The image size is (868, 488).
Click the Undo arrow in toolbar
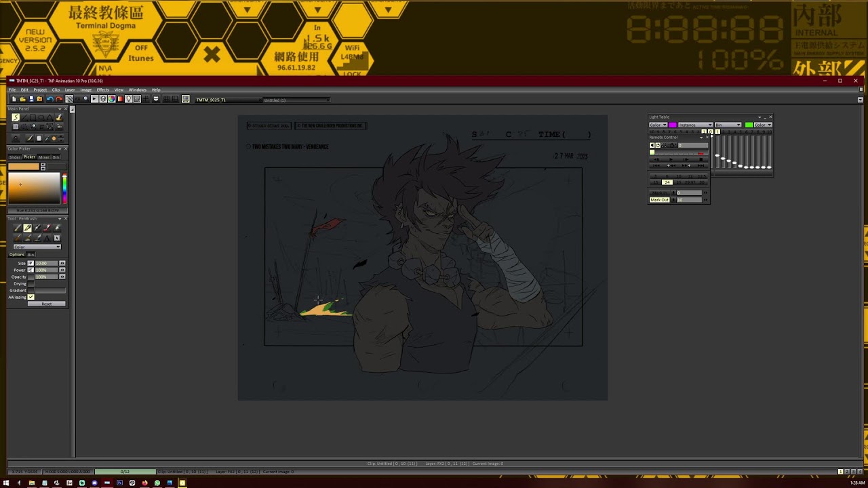pyautogui.click(x=50, y=99)
